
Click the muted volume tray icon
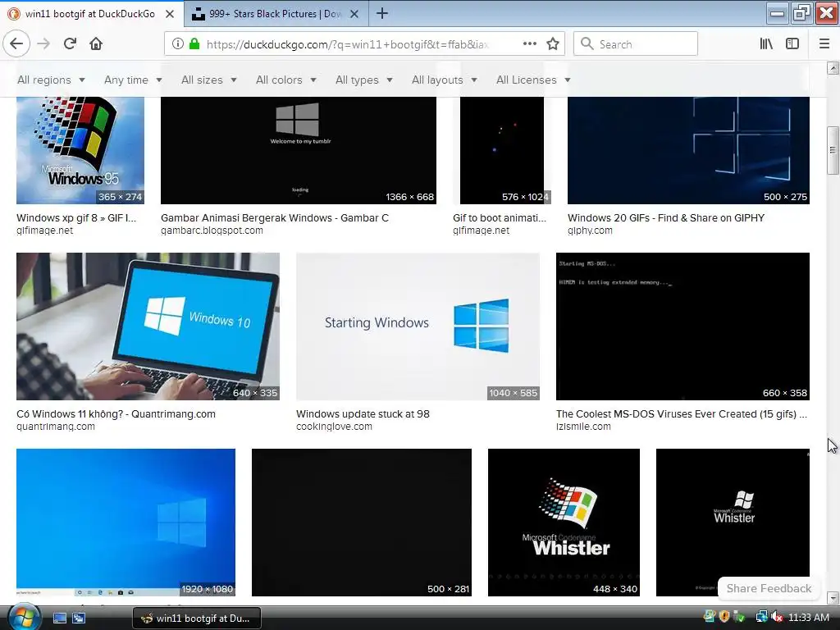pyautogui.click(x=778, y=618)
